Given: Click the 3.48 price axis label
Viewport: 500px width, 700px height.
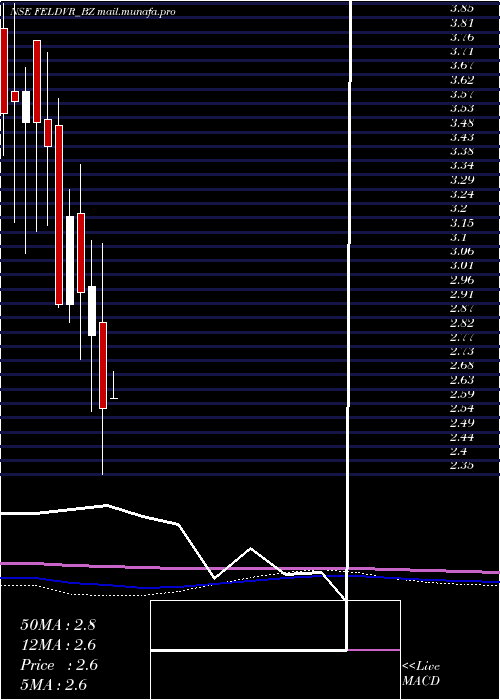Looking at the screenshot, I should tap(462, 123).
